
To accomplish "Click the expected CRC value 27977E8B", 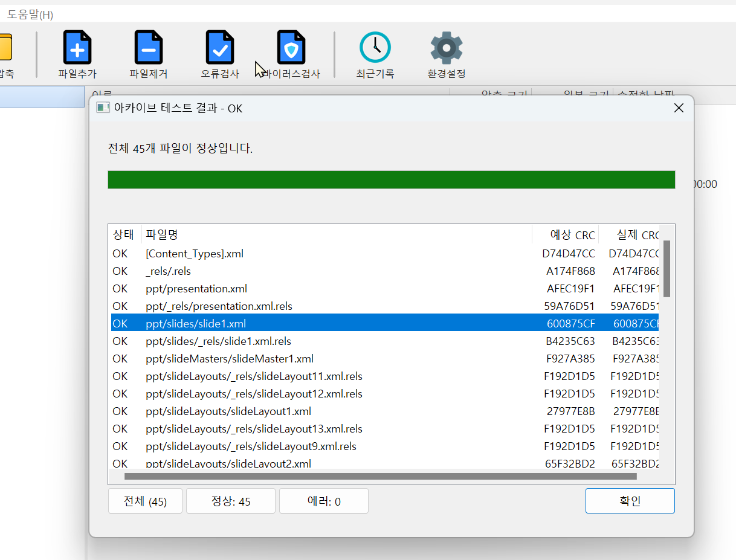I will point(571,411).
